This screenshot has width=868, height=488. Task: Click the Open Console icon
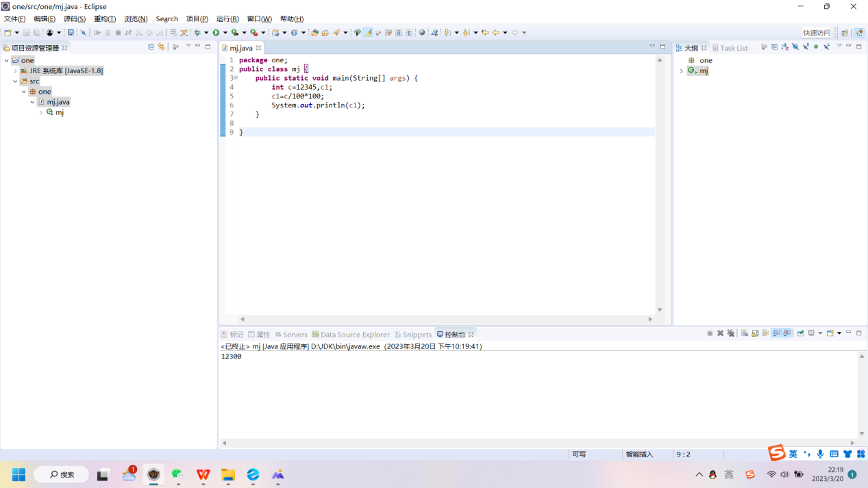[830, 333]
